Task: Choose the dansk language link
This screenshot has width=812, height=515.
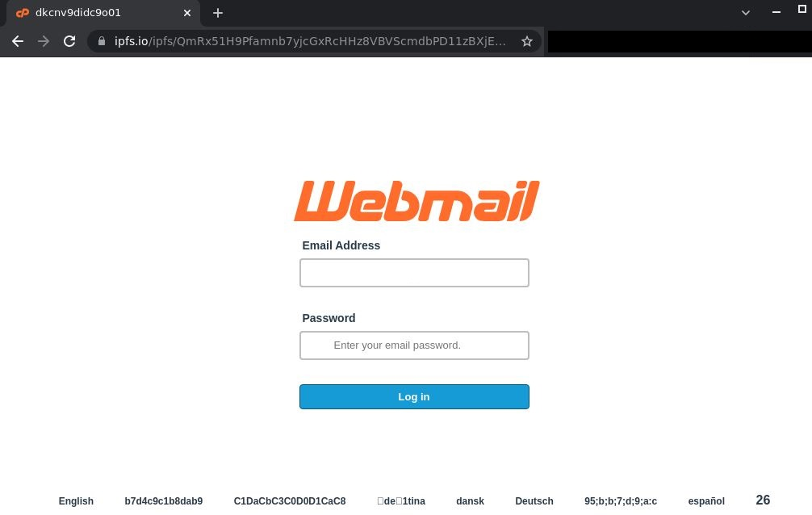Action: (x=471, y=501)
